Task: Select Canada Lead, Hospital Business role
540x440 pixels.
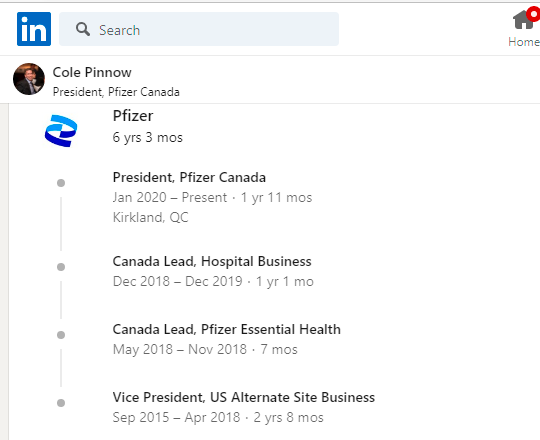Action: [x=212, y=261]
